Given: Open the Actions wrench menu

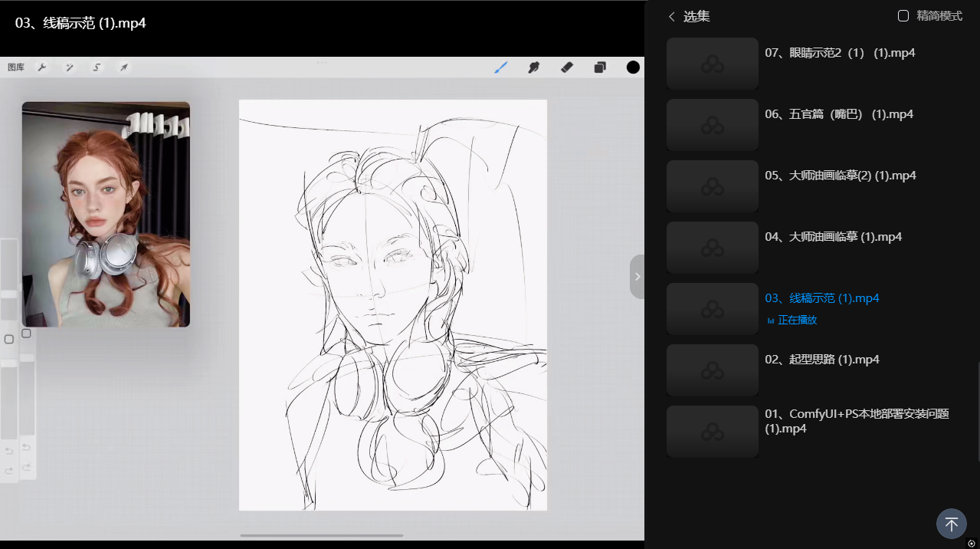Looking at the screenshot, I should 42,67.
